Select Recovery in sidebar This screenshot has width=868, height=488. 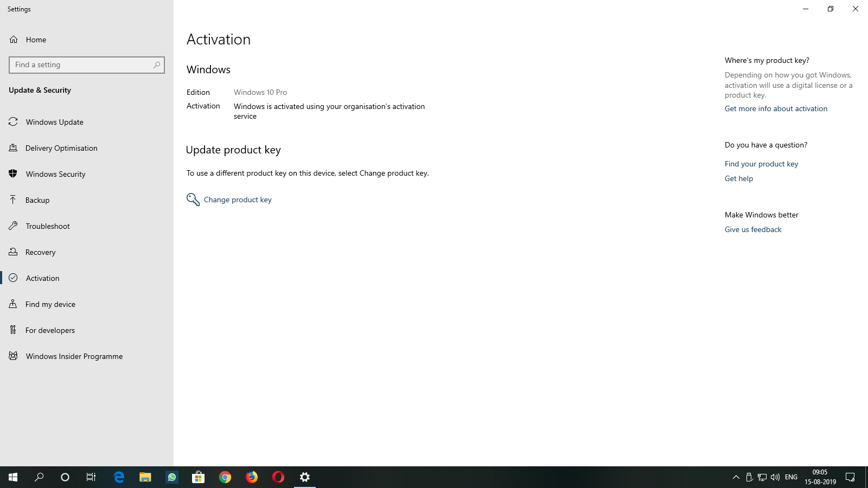pyautogui.click(x=87, y=252)
